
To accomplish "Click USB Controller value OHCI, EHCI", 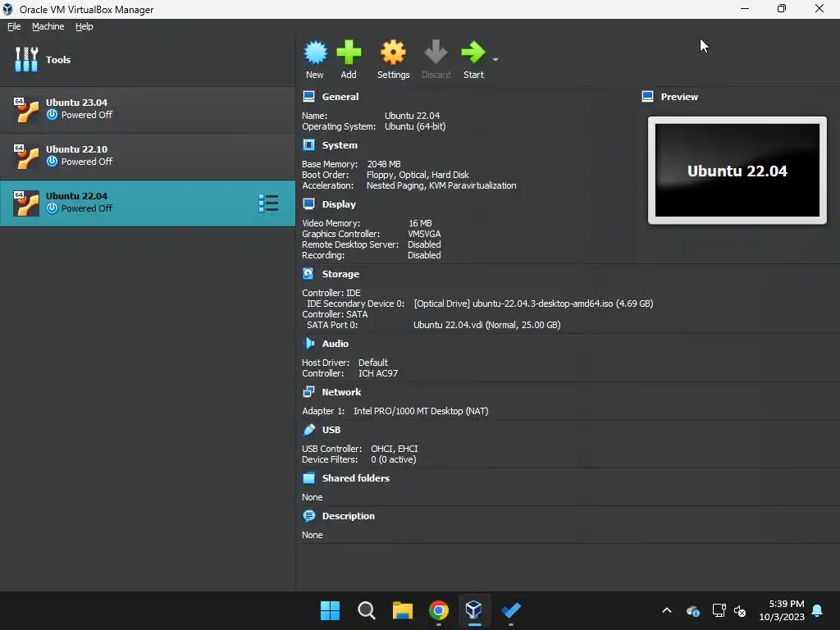I will coord(395,449).
